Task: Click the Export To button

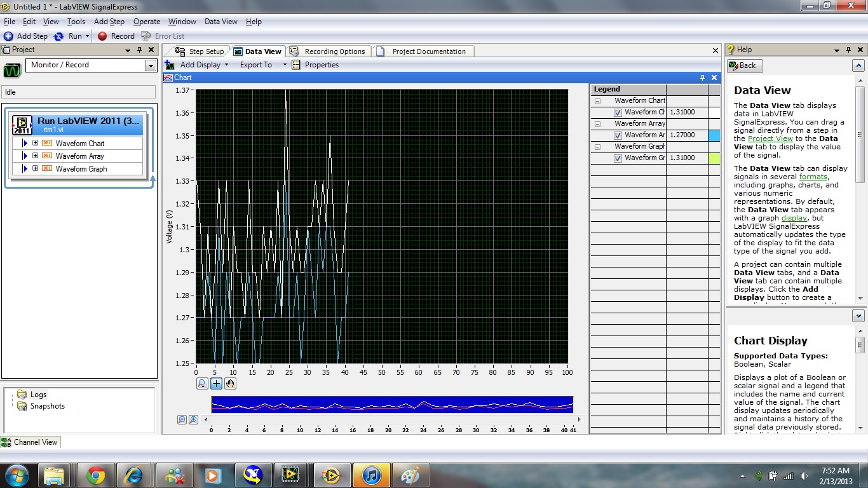Action: point(256,65)
